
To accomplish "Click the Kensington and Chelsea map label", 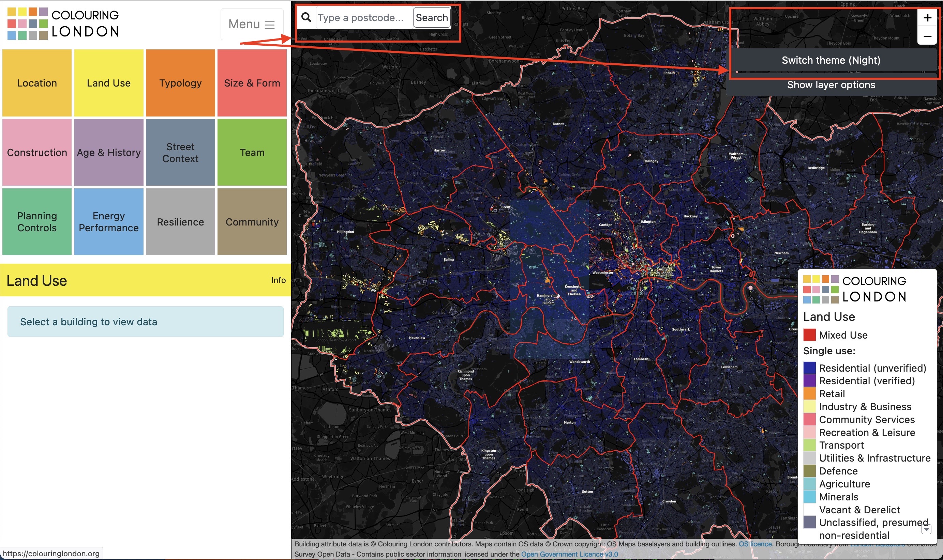I will pyautogui.click(x=574, y=290).
